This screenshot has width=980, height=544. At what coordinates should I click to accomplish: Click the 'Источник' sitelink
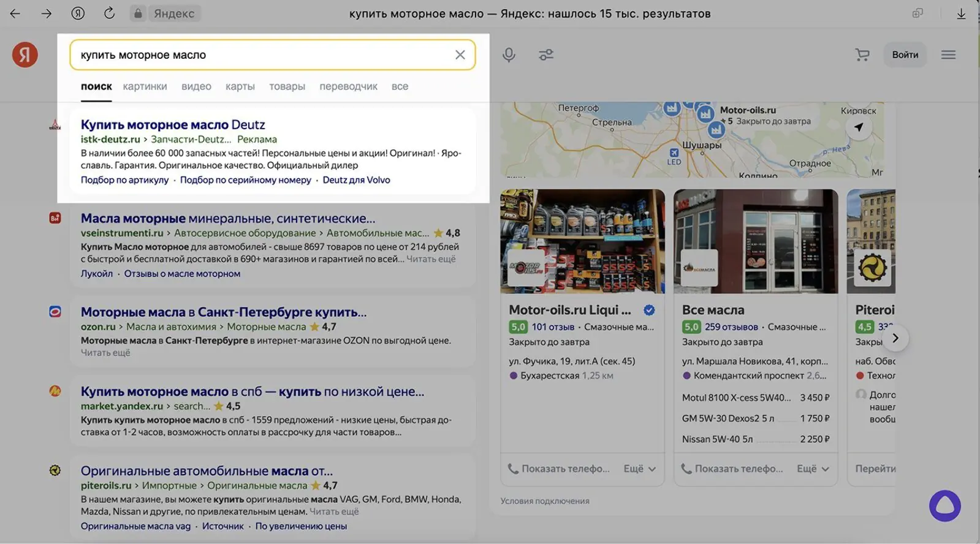point(222,526)
